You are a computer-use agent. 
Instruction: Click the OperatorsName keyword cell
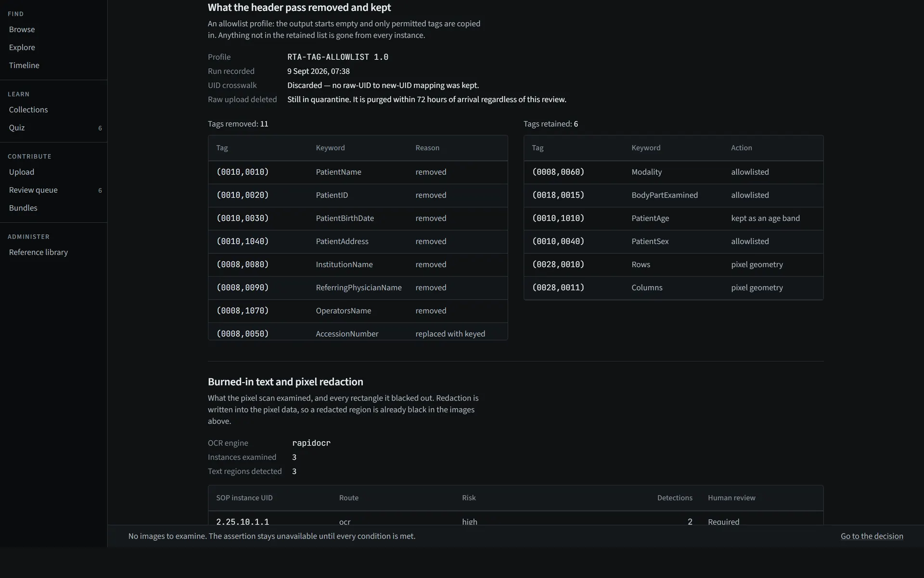tap(344, 311)
